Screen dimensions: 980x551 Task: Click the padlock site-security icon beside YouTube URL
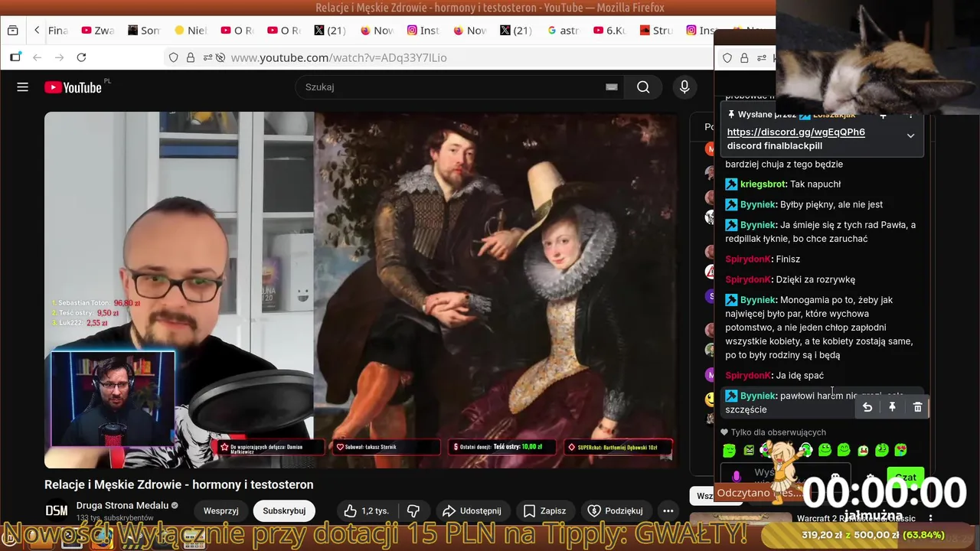click(191, 57)
